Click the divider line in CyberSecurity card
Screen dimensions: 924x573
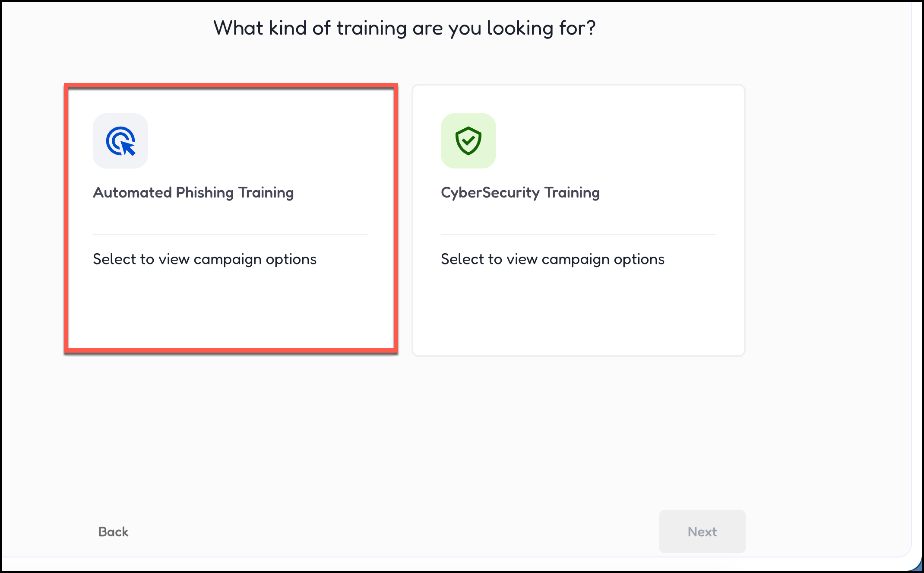coord(578,235)
